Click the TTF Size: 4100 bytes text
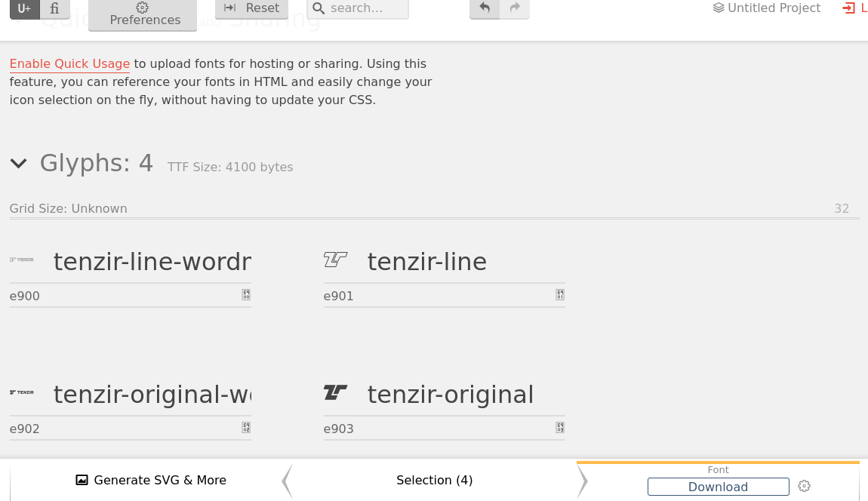This screenshot has width=868, height=501. (x=230, y=168)
